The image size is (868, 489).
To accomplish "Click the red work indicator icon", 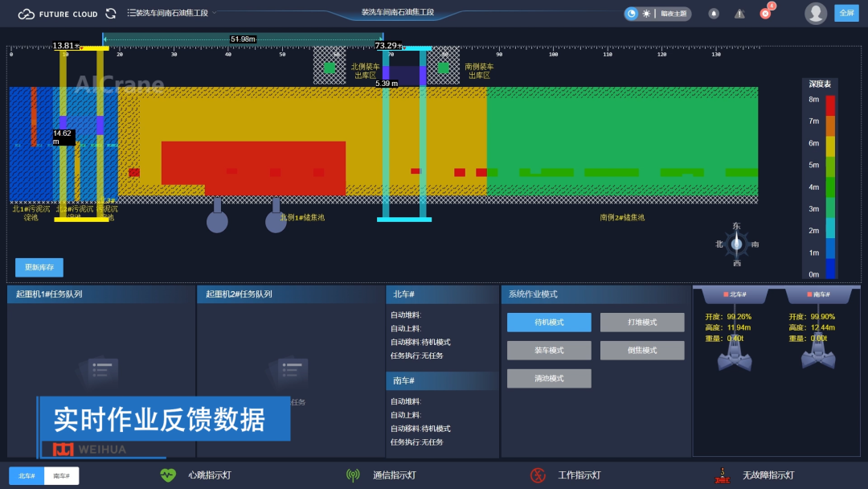I will pyautogui.click(x=538, y=475).
